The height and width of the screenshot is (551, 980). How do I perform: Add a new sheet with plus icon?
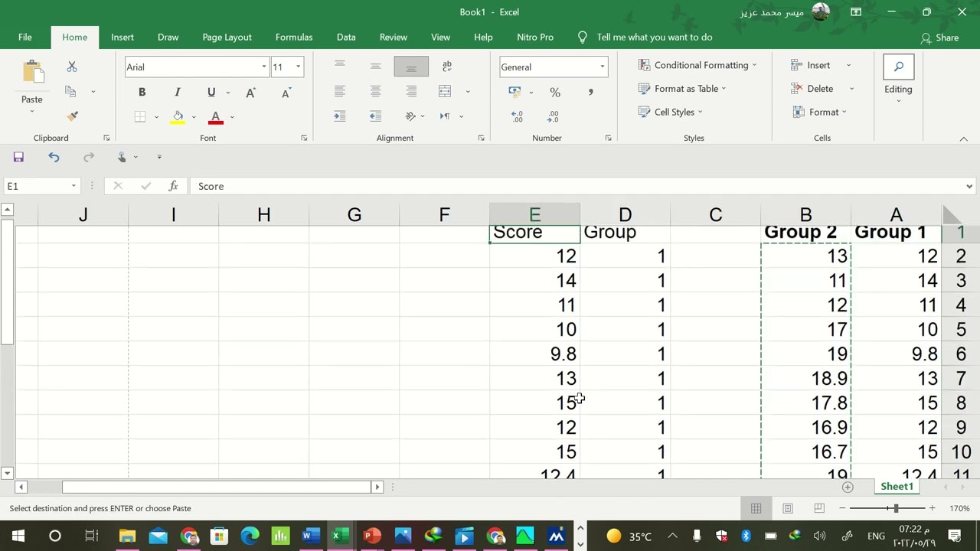(x=848, y=487)
